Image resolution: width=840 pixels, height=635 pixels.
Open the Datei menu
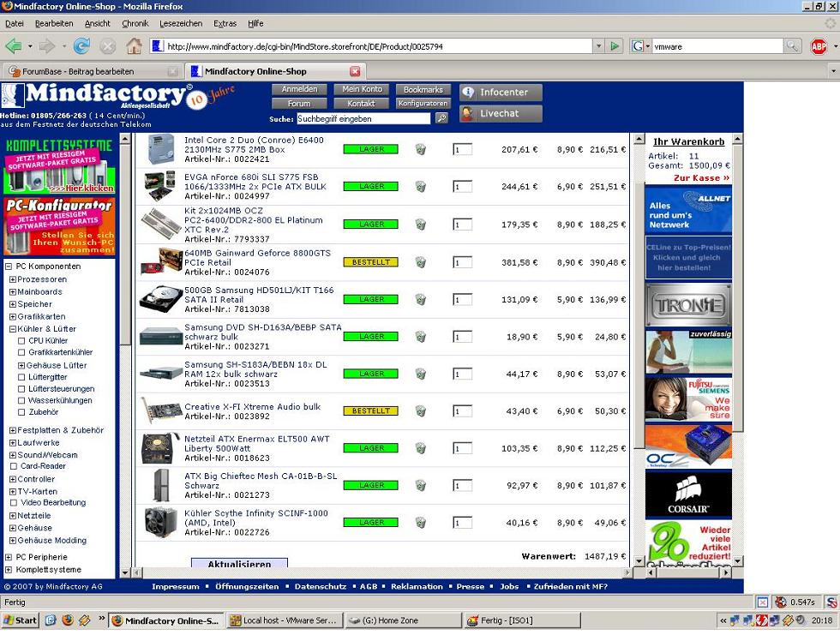[x=15, y=23]
